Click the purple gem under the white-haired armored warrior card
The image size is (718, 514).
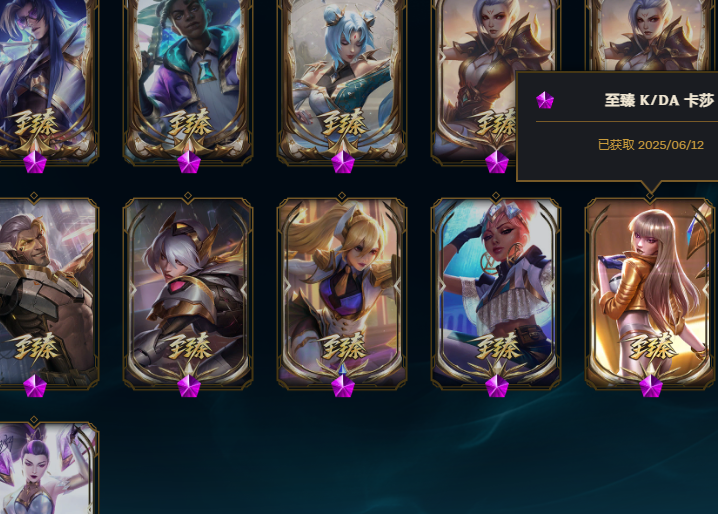(x=189, y=386)
